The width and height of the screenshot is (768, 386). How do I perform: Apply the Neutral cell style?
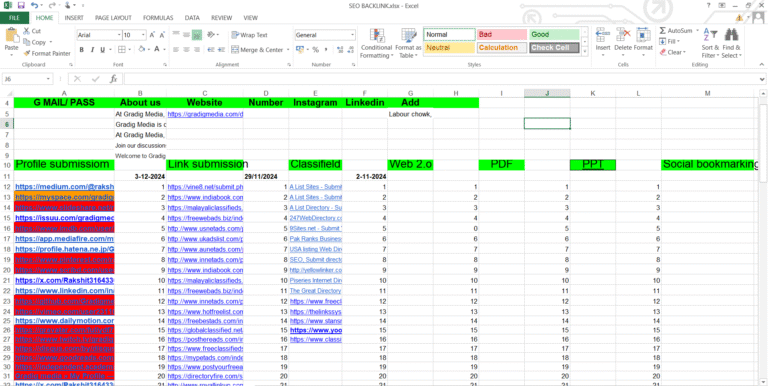(x=449, y=48)
